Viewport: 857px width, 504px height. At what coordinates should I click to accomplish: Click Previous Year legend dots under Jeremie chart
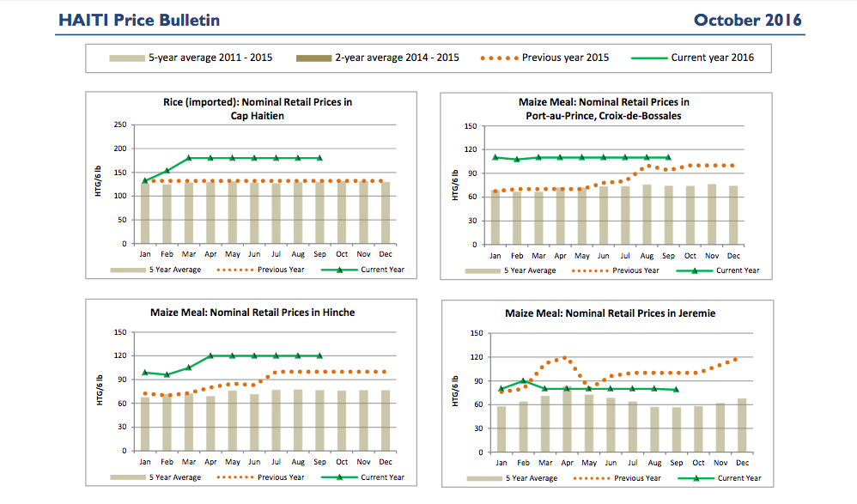607,478
